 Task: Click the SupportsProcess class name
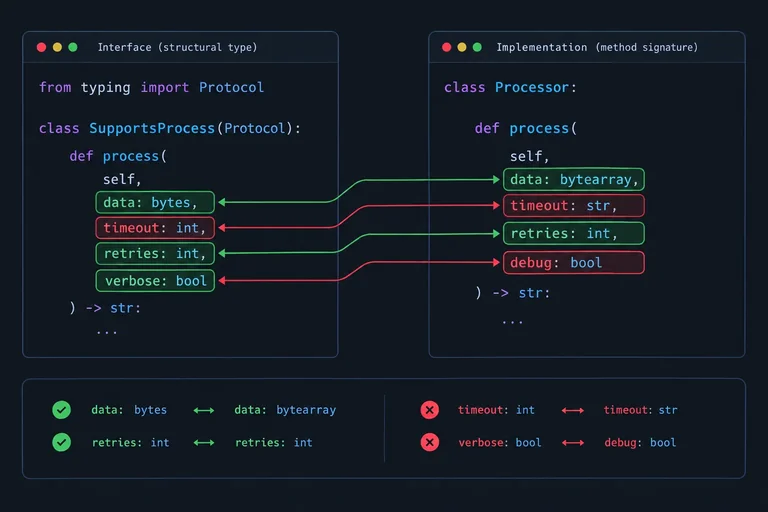click(152, 128)
